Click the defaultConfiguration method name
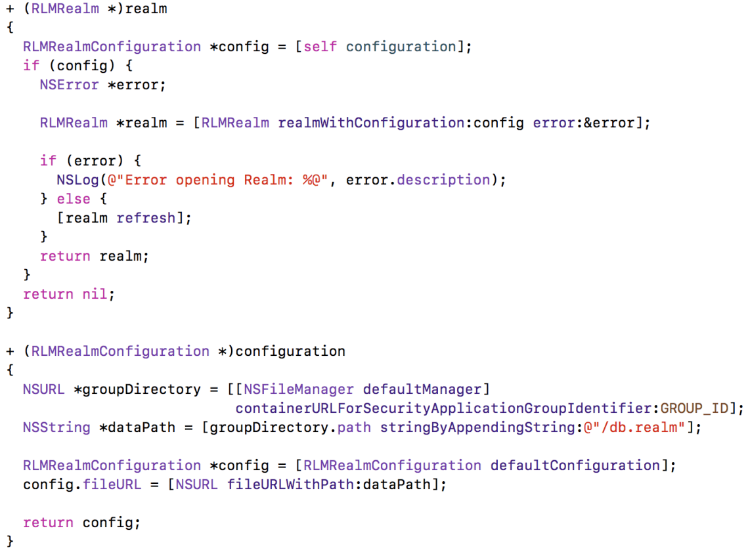The image size is (748, 560). tap(575, 465)
